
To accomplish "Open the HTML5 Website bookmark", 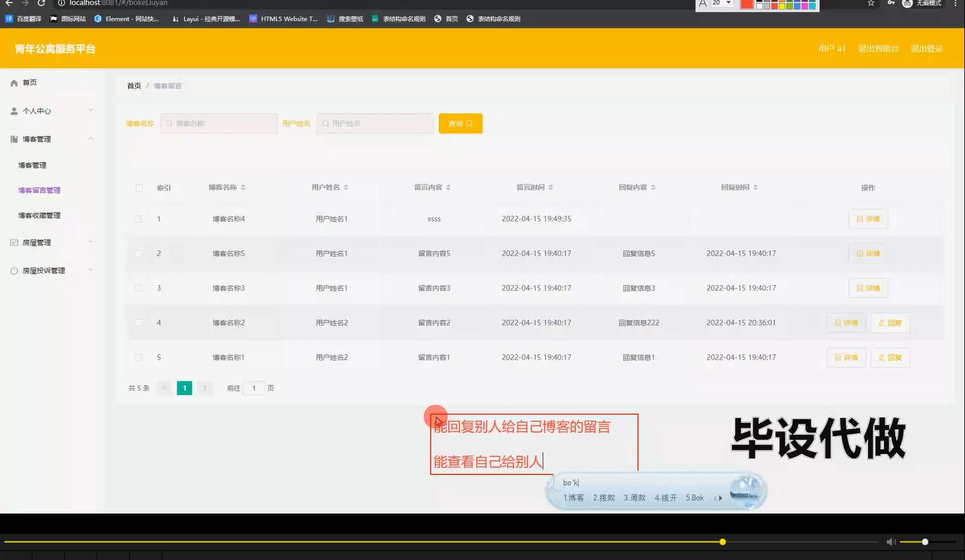I will [283, 19].
